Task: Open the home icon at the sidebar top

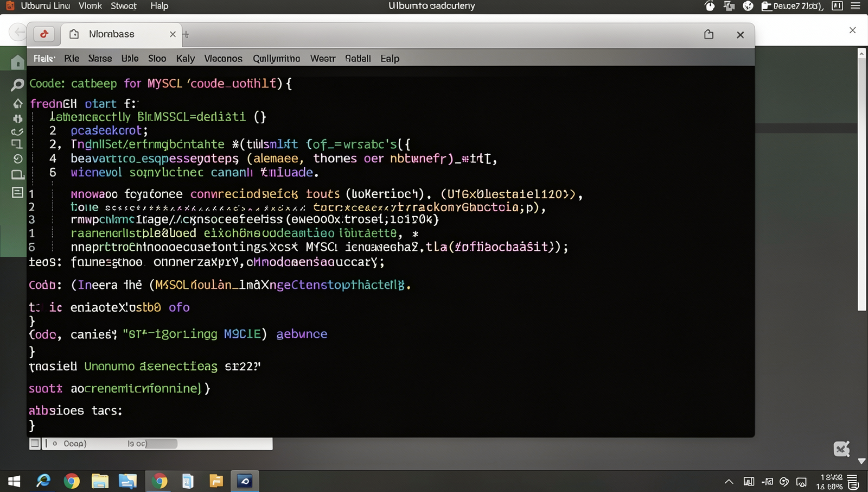Action: click(17, 62)
